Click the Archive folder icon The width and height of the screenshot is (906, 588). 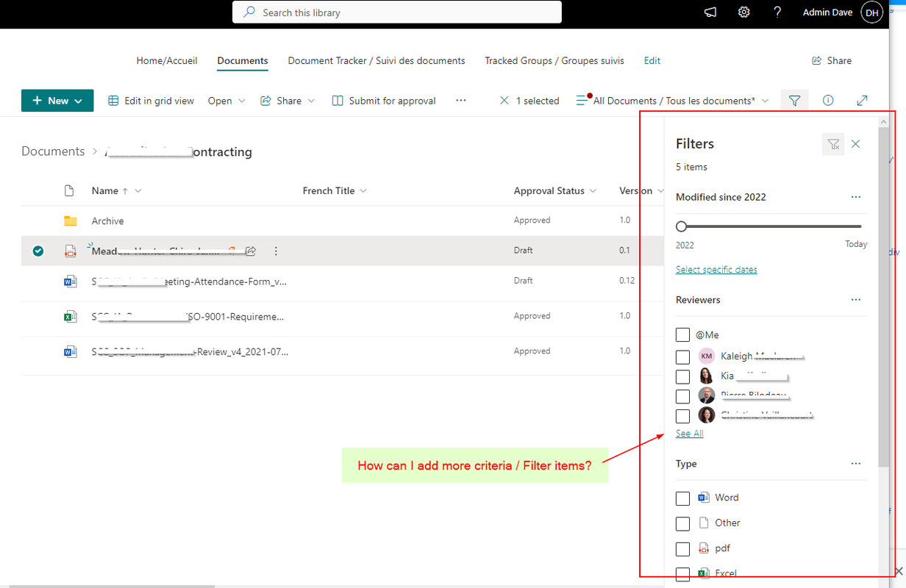point(70,220)
